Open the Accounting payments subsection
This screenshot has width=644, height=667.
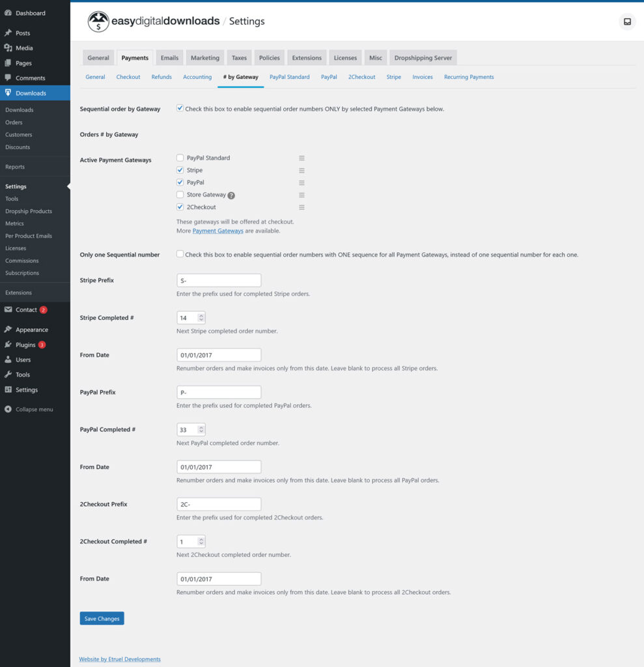(x=197, y=77)
